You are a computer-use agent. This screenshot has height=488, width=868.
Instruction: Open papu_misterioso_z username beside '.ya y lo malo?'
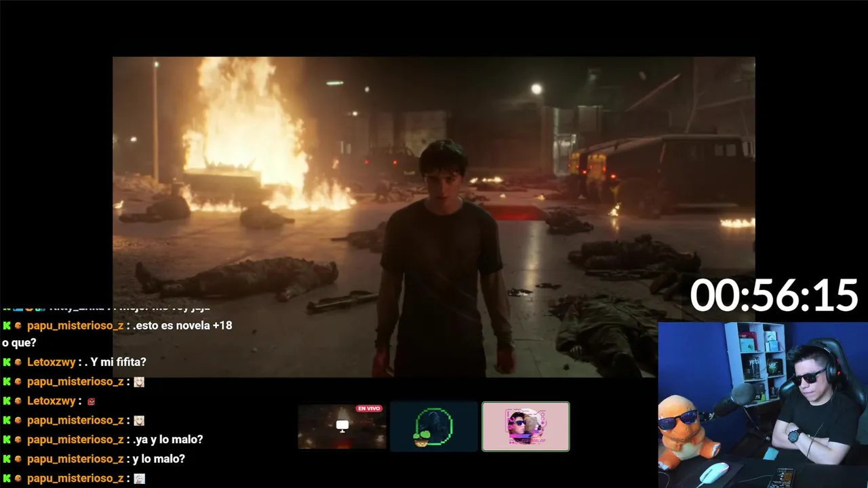tap(75, 439)
